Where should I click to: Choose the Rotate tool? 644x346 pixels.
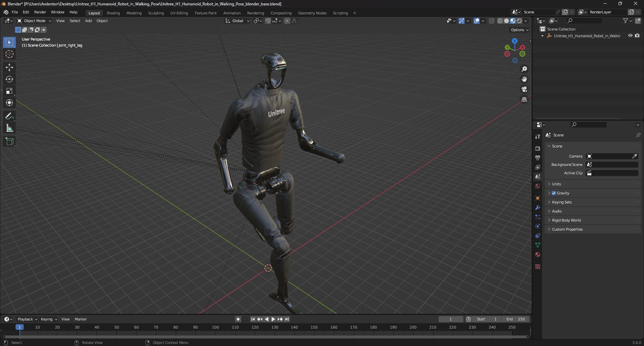tap(9, 79)
